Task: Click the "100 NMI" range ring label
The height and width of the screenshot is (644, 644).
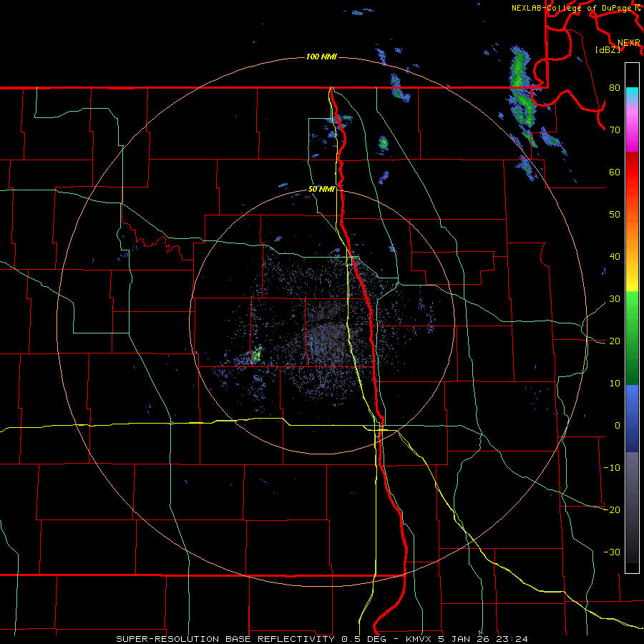Action: (321, 57)
